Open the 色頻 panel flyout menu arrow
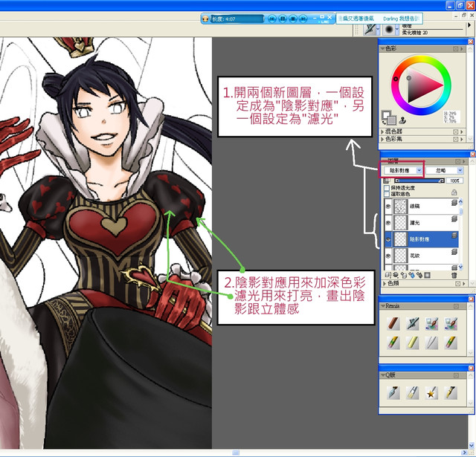The image size is (476, 457). click(x=463, y=284)
